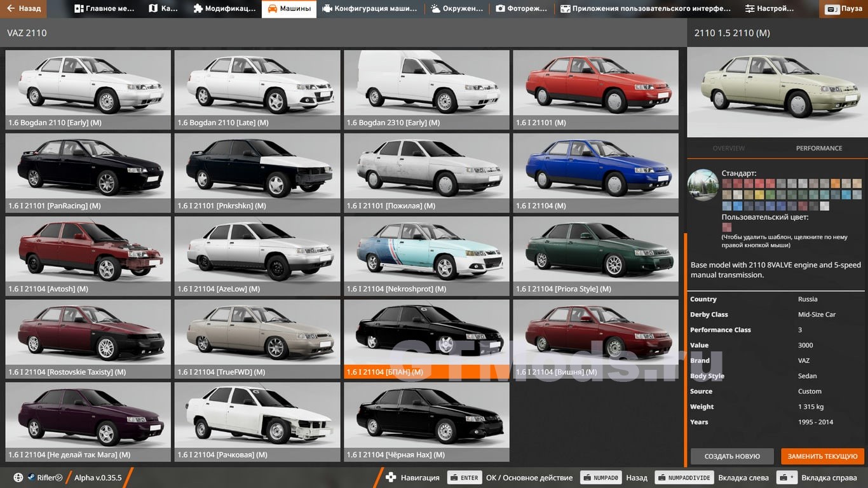Pick the white swatch ending third row
This screenshot has width=868, height=488.
pyautogui.click(x=825, y=206)
